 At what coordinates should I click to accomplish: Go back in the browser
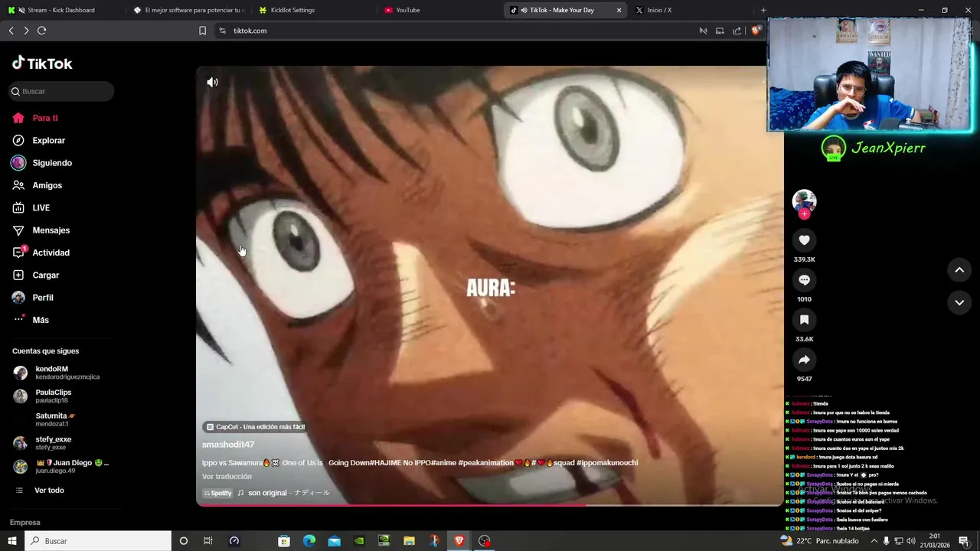11,31
